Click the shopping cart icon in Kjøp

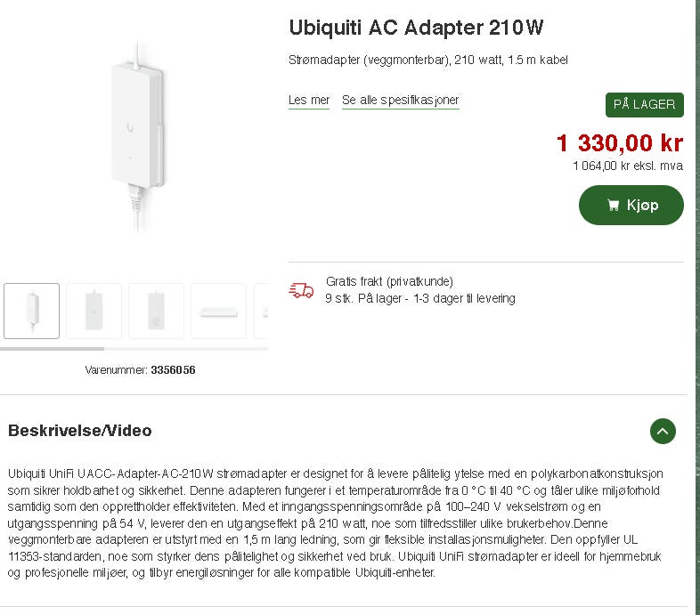coord(614,206)
